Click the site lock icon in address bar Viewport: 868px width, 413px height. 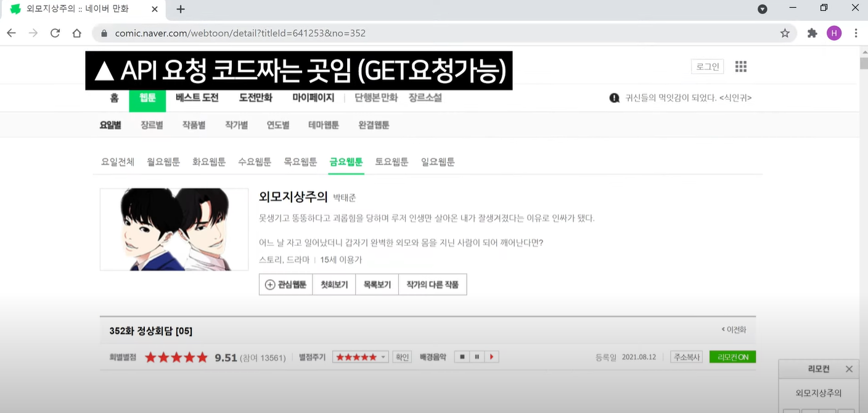click(x=104, y=33)
